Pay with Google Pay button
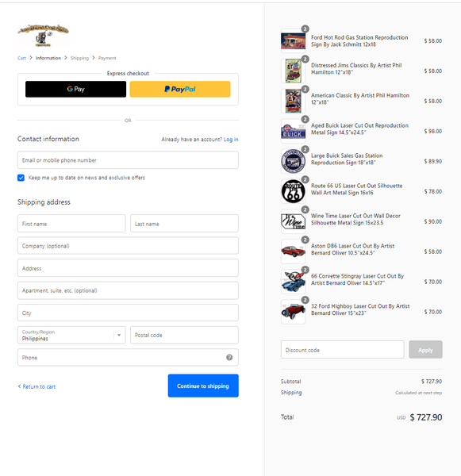Viewport: 461px width, 476px height. [x=75, y=89]
